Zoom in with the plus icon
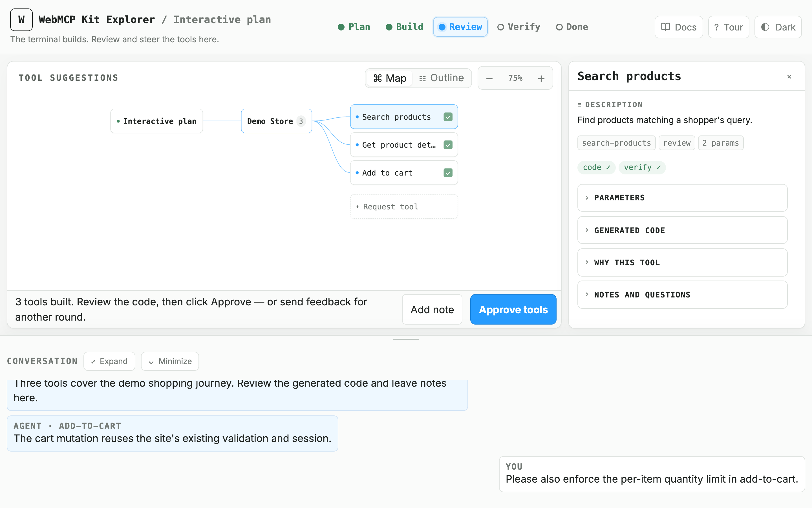The image size is (812, 508). [541, 78]
